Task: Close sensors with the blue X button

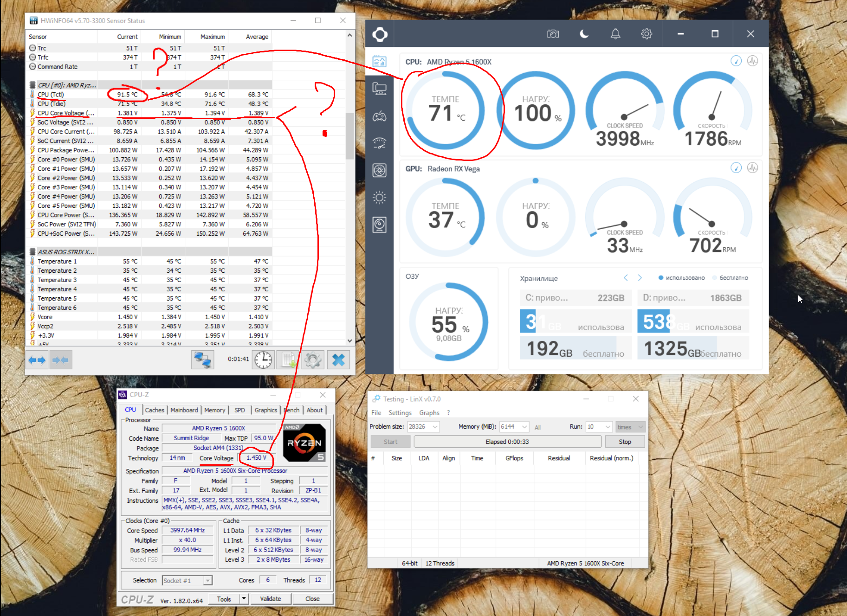Action: pyautogui.click(x=338, y=360)
